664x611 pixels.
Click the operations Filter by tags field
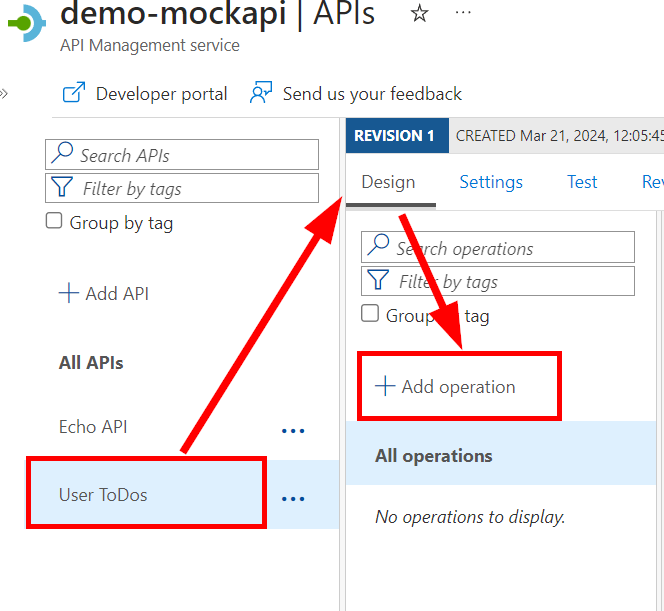510,281
